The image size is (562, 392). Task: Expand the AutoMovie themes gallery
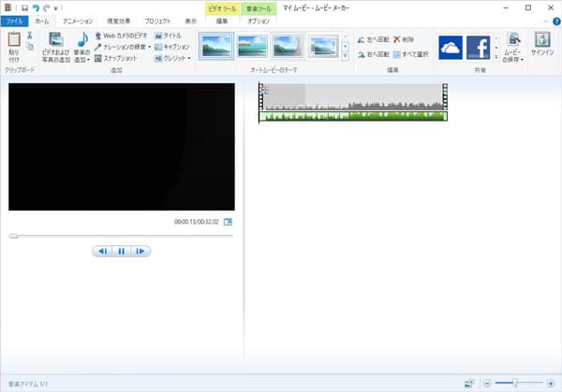(346, 56)
